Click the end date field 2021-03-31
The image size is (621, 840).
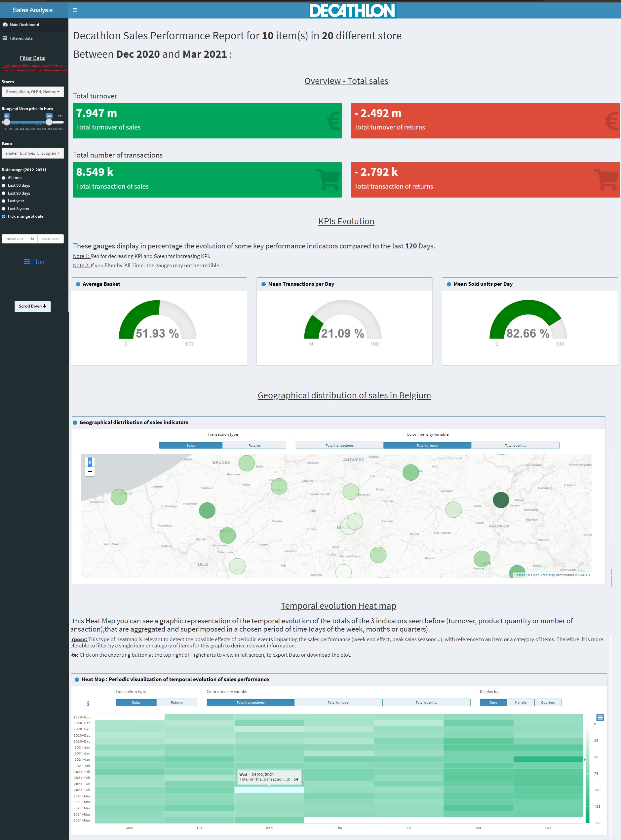pyautogui.click(x=50, y=239)
